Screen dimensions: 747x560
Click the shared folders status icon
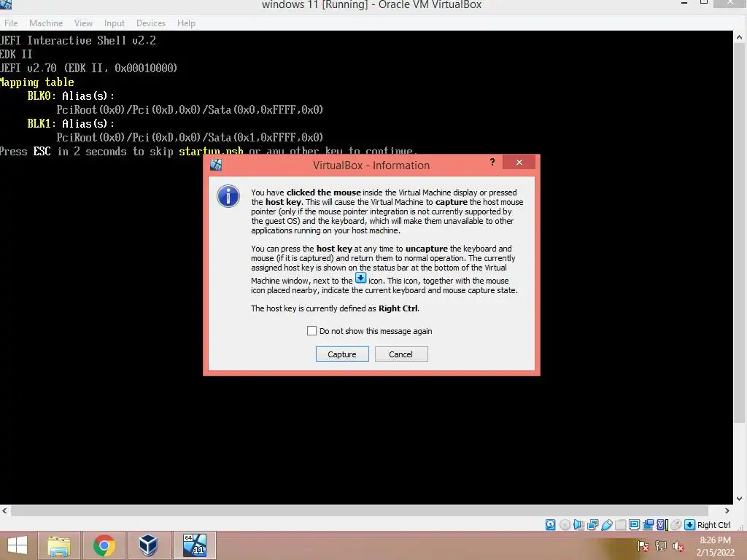620,525
